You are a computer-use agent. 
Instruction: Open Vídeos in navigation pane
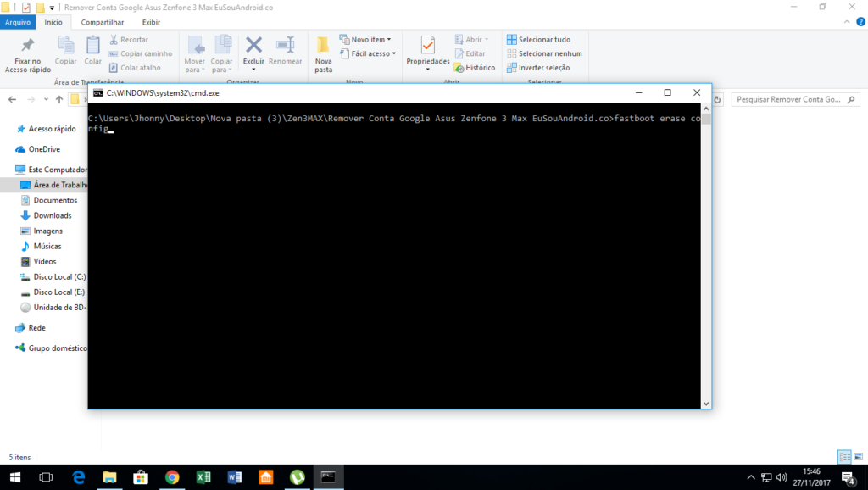click(x=38, y=262)
